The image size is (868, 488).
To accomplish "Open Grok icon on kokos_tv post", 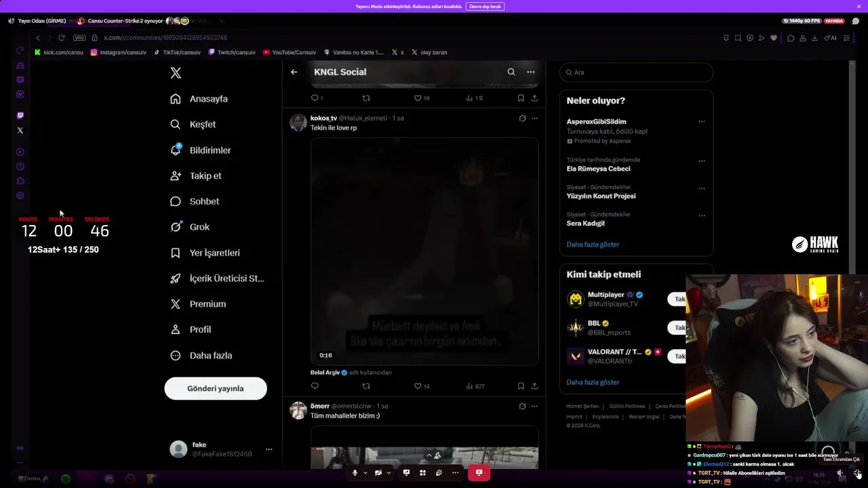I will pos(522,119).
